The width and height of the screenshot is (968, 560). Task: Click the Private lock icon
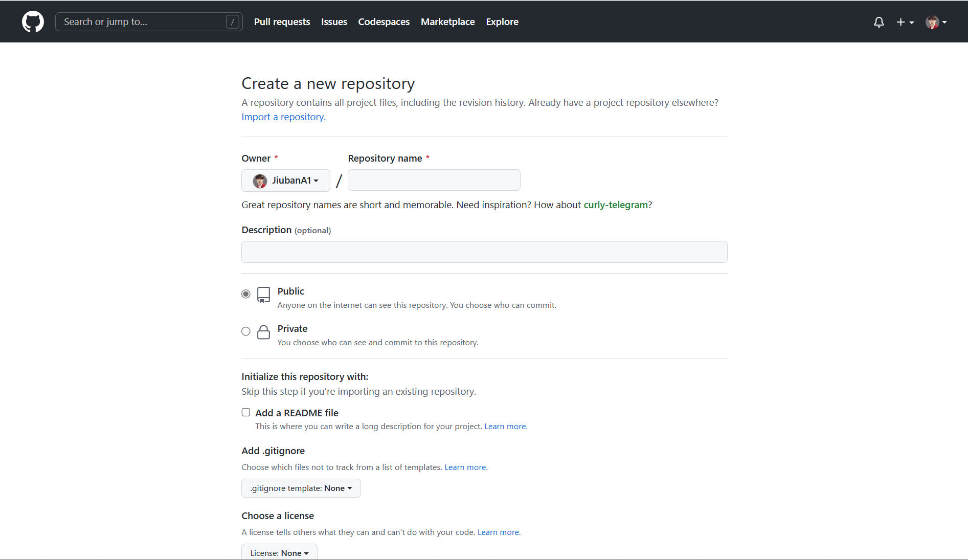click(263, 332)
